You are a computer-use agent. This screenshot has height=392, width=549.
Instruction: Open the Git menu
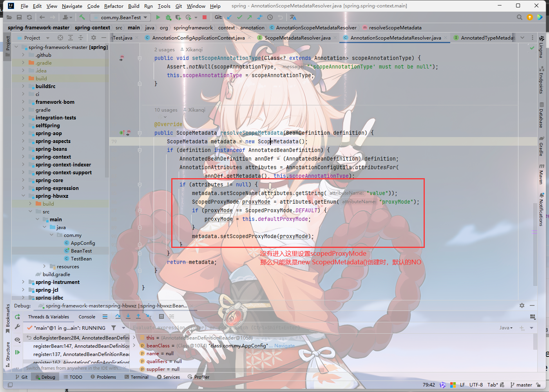coord(179,6)
